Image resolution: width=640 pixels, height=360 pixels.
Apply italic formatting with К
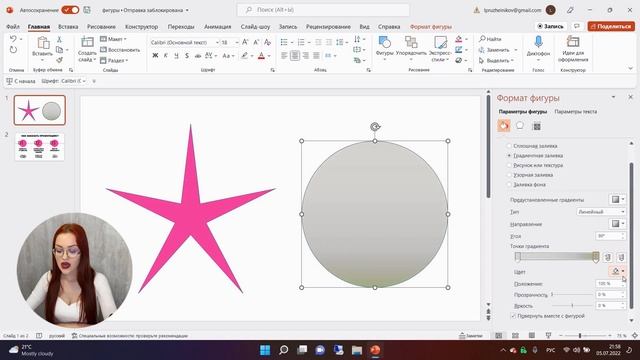166,56
